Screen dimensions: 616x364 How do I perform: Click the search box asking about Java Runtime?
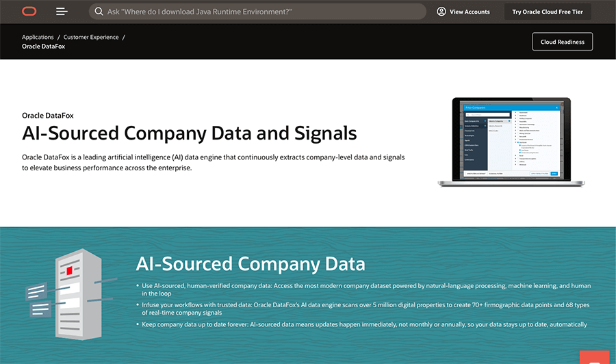[257, 12]
